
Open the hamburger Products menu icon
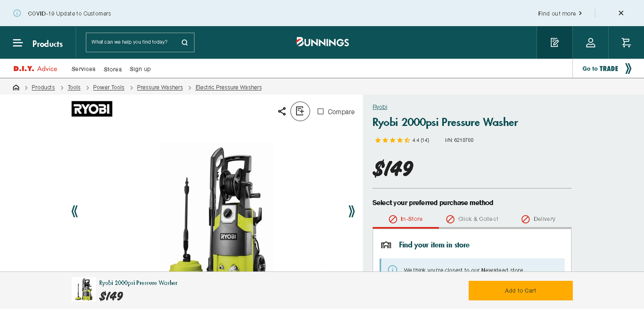[18, 43]
